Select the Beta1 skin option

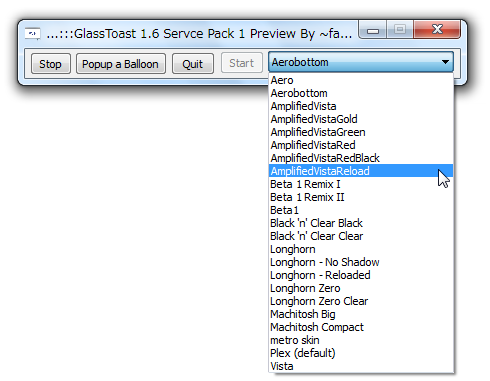click(x=361, y=210)
